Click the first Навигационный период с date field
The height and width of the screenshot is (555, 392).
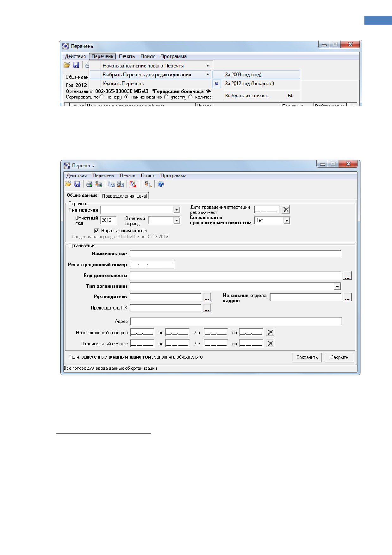point(142,332)
